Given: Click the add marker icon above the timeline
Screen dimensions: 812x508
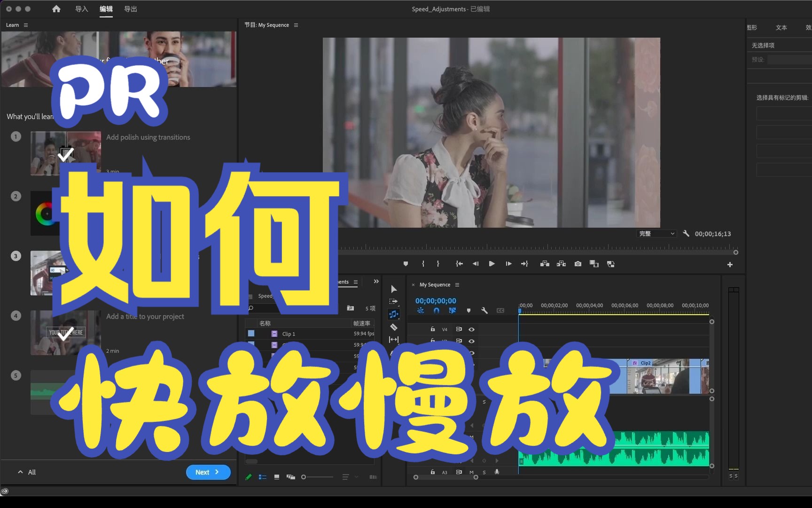Looking at the screenshot, I should (468, 310).
